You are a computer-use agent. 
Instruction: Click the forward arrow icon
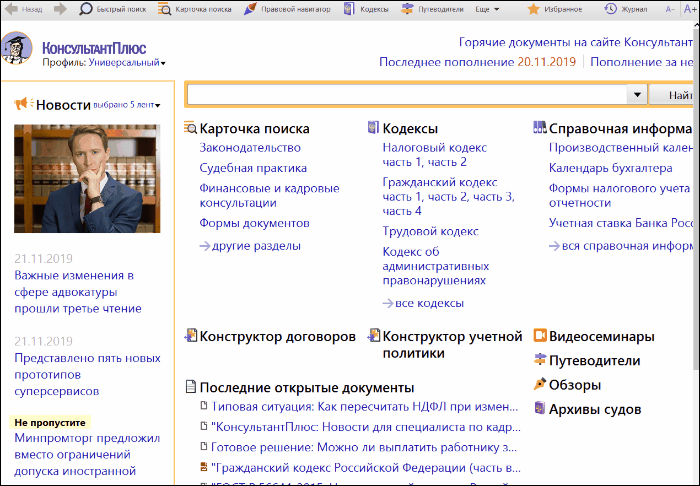(60, 8)
